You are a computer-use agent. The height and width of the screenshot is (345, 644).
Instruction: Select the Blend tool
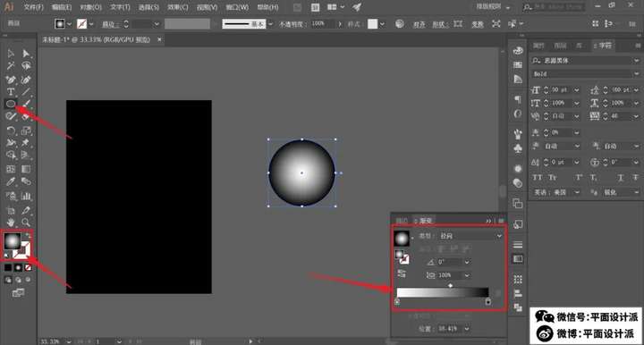[26, 181]
